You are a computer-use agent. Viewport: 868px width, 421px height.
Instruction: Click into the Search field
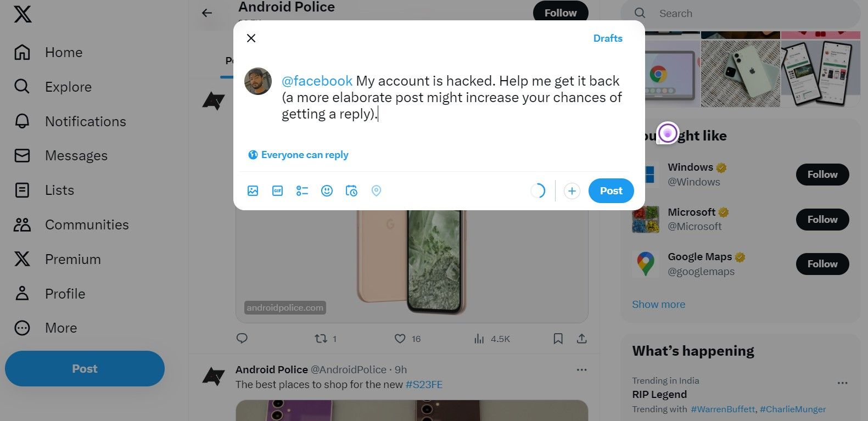741,13
